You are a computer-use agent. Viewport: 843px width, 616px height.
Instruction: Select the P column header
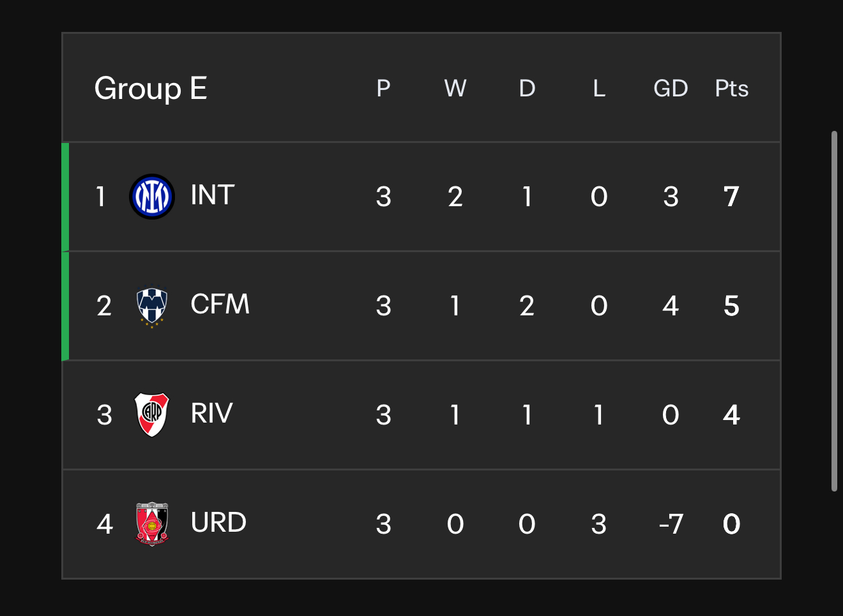[383, 89]
